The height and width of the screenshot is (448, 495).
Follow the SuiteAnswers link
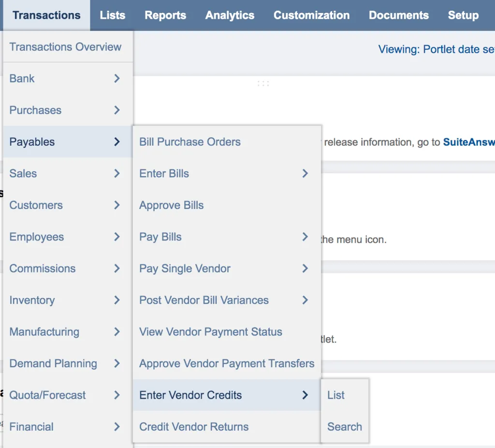469,142
